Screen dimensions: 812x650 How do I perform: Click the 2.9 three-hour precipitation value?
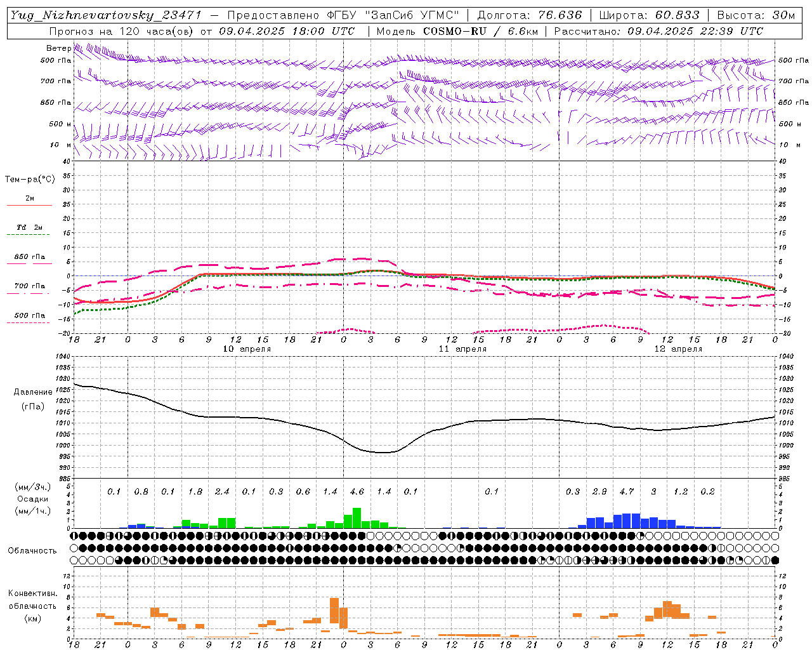(x=599, y=491)
